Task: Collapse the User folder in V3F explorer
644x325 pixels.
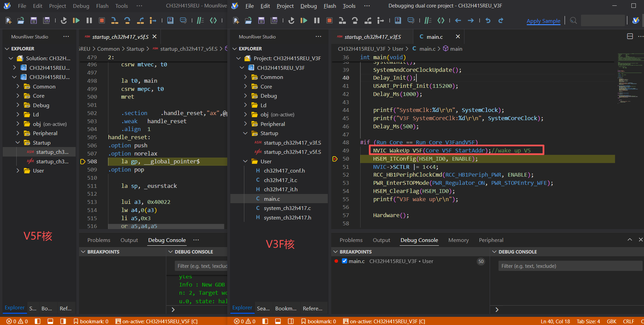Action: (x=245, y=161)
